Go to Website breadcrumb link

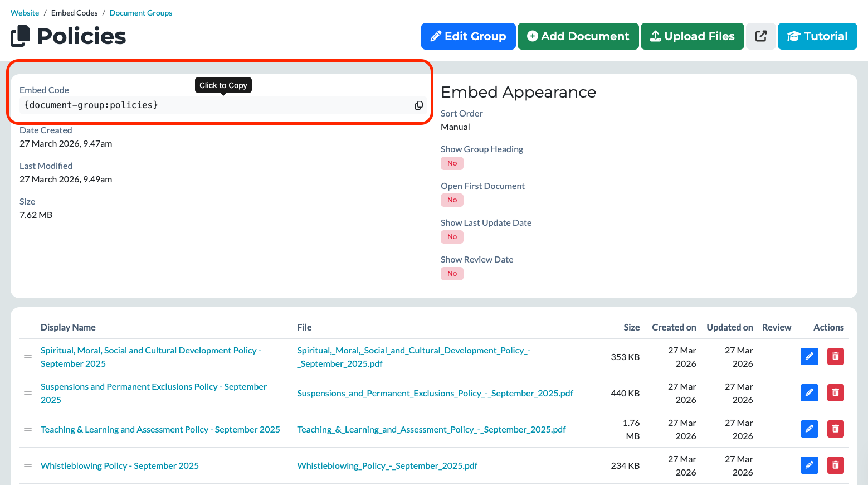coord(25,13)
